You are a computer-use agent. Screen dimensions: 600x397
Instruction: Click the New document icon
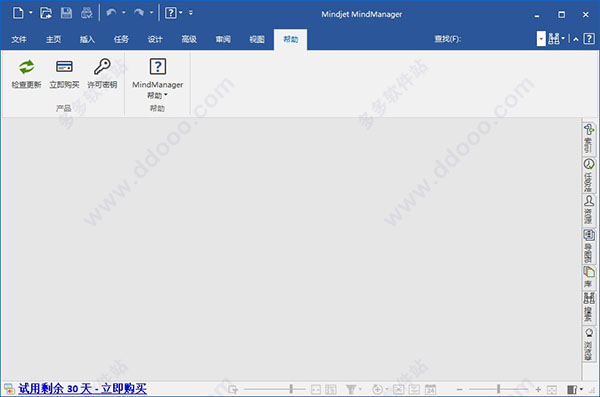(x=18, y=13)
